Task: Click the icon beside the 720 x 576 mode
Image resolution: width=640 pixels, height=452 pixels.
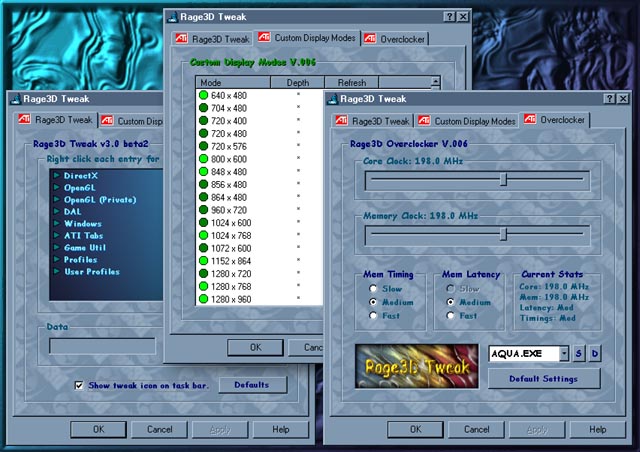Action: 203,146
